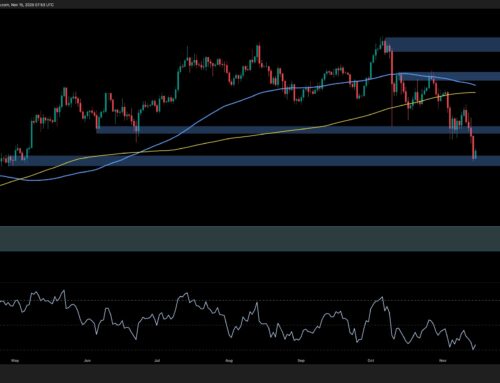Click the "Jun" label on the time axis
The height and width of the screenshot is (383, 500).
click(x=88, y=361)
